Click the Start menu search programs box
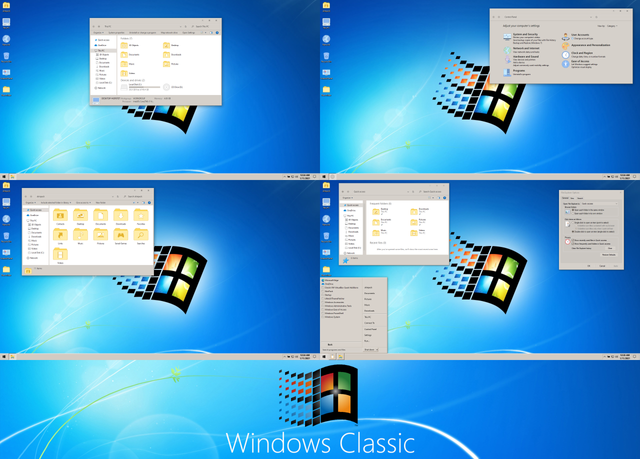Viewport: 640px width, 459px height. 341,350
